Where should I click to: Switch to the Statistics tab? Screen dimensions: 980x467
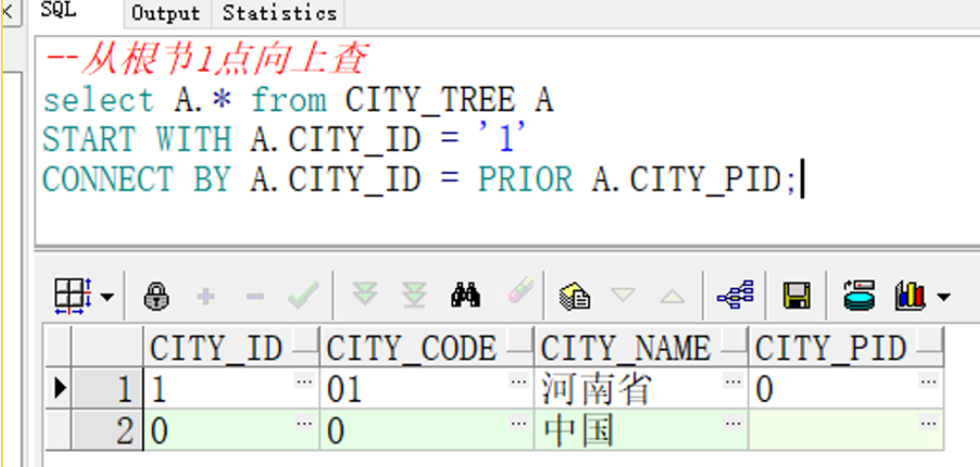pos(279,13)
